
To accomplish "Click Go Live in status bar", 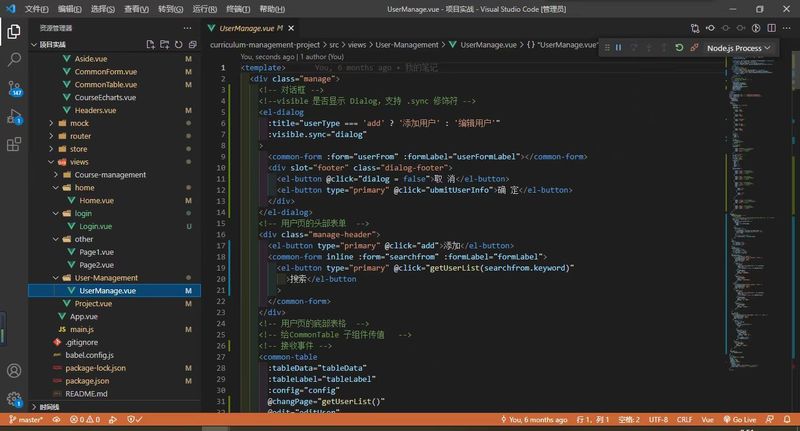I will 740,419.
